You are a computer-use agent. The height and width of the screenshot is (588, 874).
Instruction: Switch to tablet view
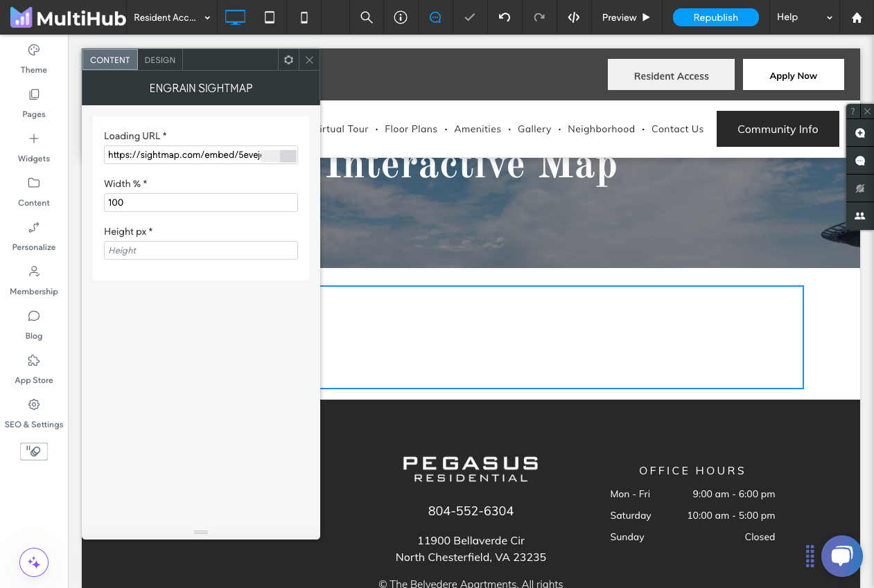270,17
